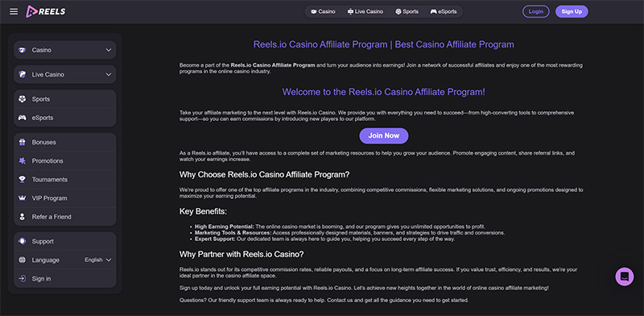The height and width of the screenshot is (316, 644).
Task: Open the Casino tab in the top navigation
Action: (x=323, y=11)
